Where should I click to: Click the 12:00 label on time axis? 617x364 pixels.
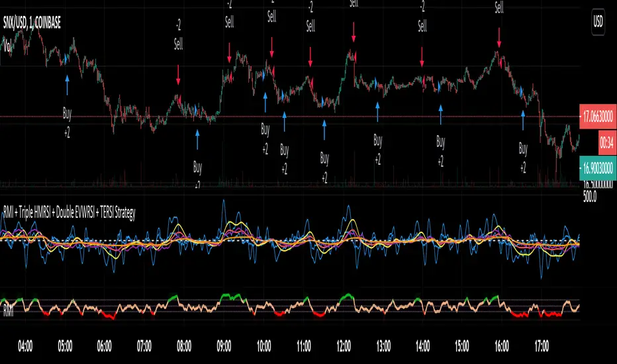pyautogui.click(x=344, y=345)
